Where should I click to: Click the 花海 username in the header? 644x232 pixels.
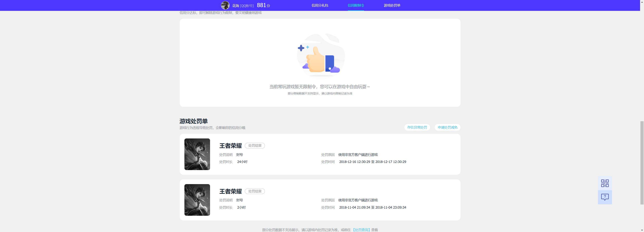point(236,5)
